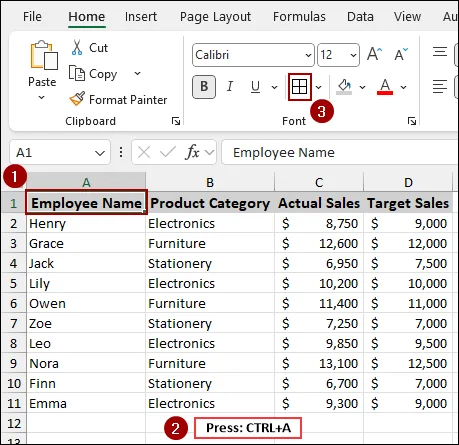Select the 13,100 actual sales cell
Image resolution: width=459 pixels, height=445 pixels.
point(319,363)
